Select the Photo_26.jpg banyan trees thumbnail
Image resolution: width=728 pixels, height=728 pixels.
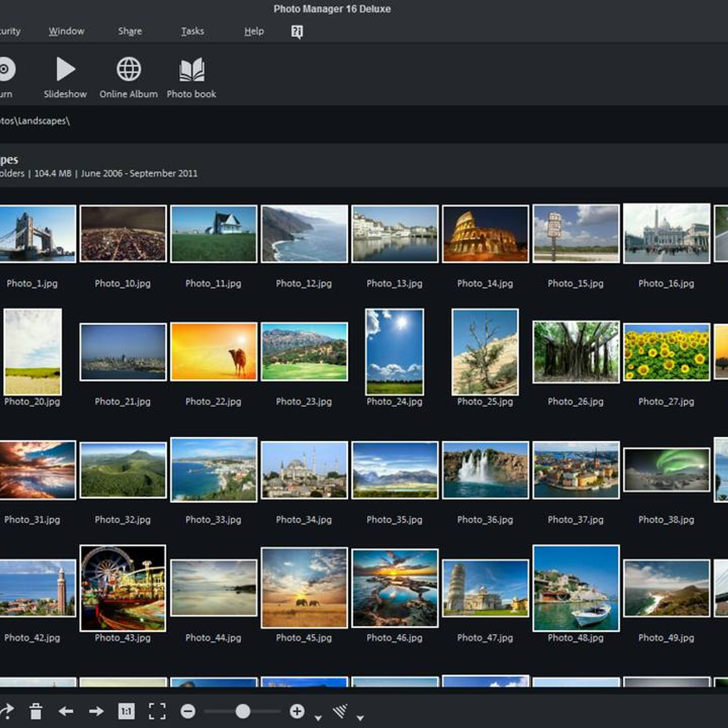(576, 352)
